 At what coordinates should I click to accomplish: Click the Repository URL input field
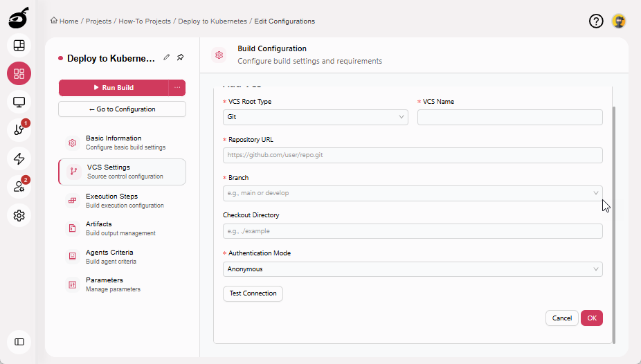(x=413, y=155)
